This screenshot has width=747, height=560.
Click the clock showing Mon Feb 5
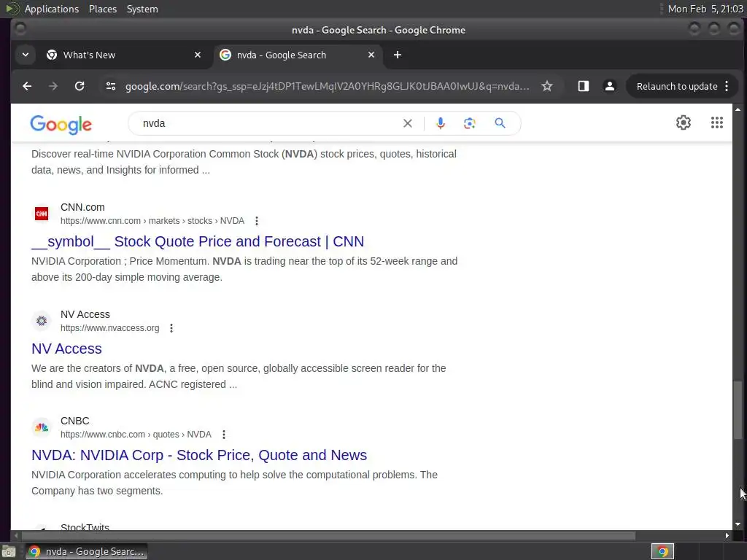click(705, 9)
